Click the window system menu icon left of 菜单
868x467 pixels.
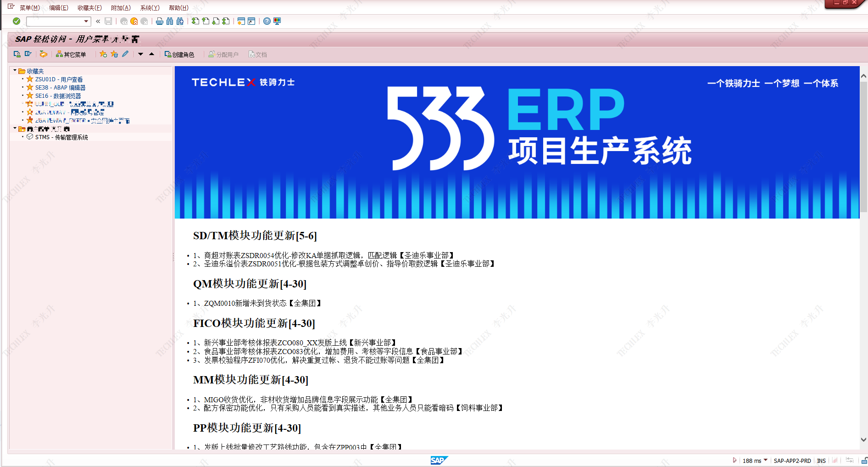coord(11,7)
